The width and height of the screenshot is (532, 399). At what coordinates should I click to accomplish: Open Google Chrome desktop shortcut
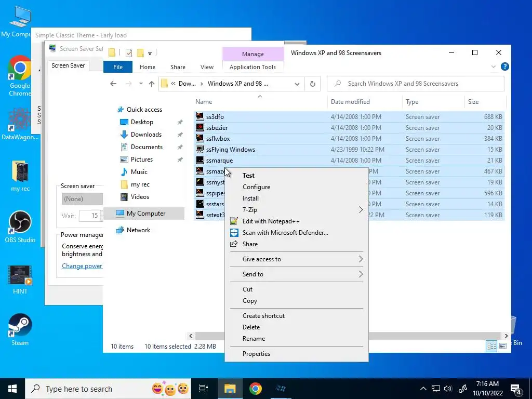[20, 76]
